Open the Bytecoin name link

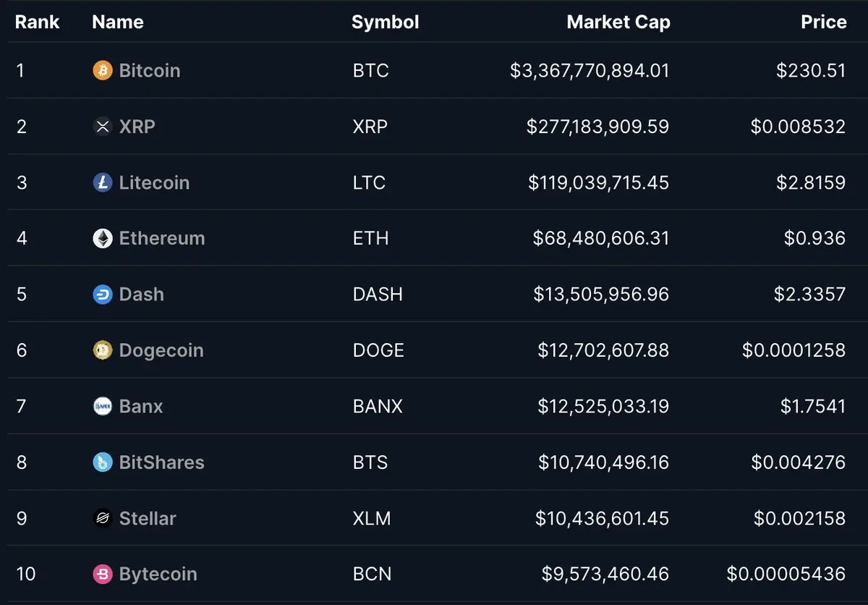tap(158, 574)
